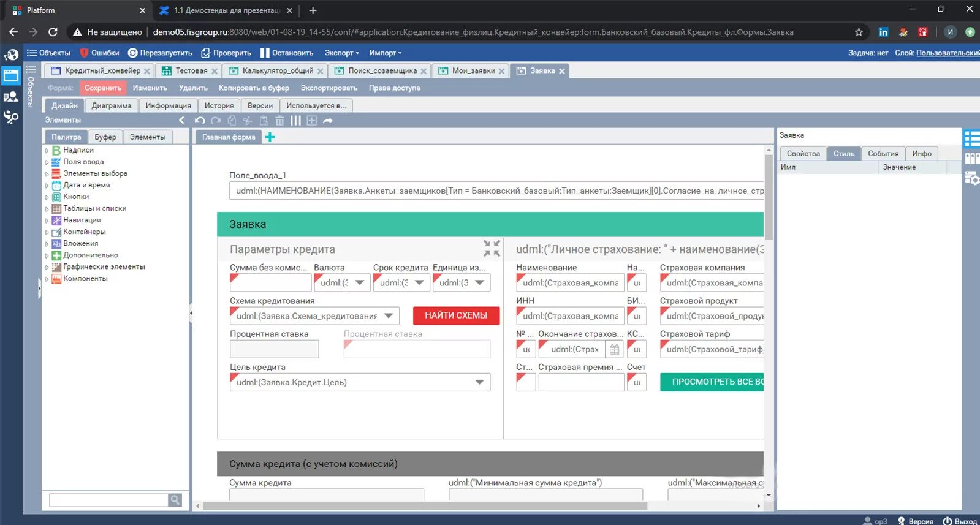Open calendar picker in Окончание страхования field
Viewport: 980px width, 525px height.
pos(614,349)
